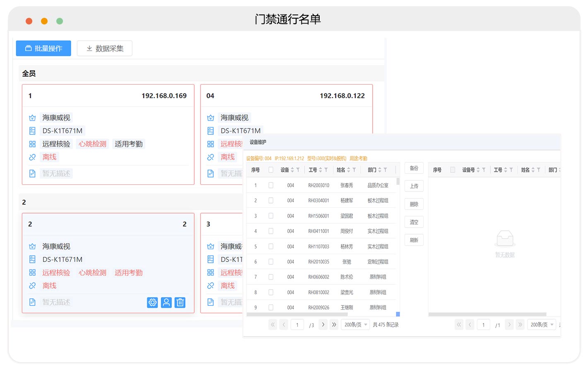This screenshot has height=373, width=588.
Task: Click the 刷新 button
Action: click(414, 240)
